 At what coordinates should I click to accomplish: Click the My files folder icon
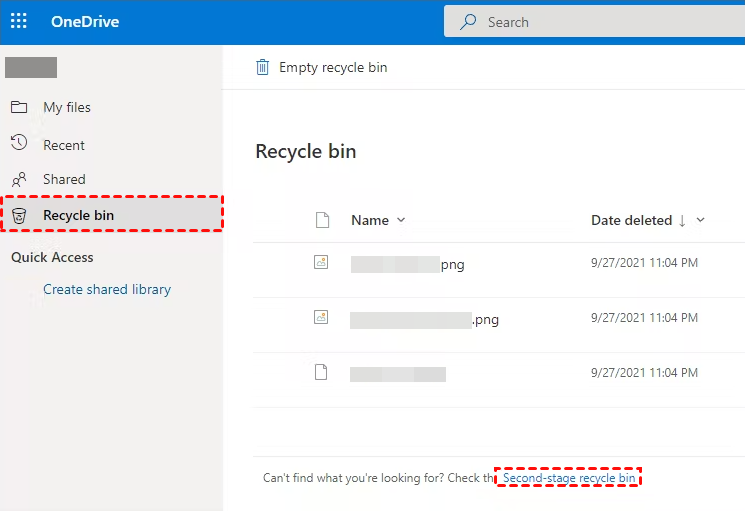point(19,107)
